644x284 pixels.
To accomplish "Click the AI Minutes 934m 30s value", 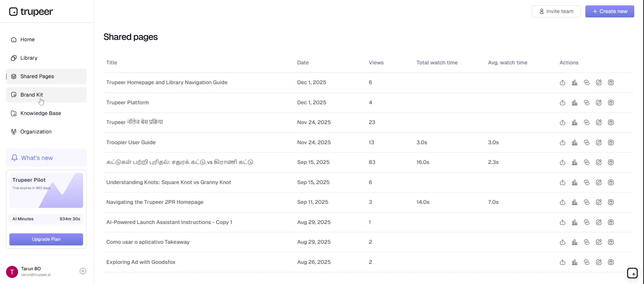I will point(70,219).
